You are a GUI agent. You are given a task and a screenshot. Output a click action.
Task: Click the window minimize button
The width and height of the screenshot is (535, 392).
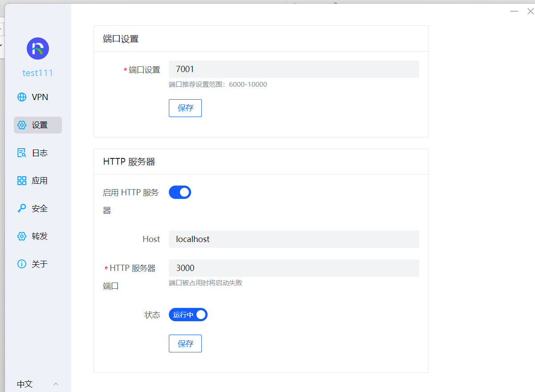click(x=514, y=11)
